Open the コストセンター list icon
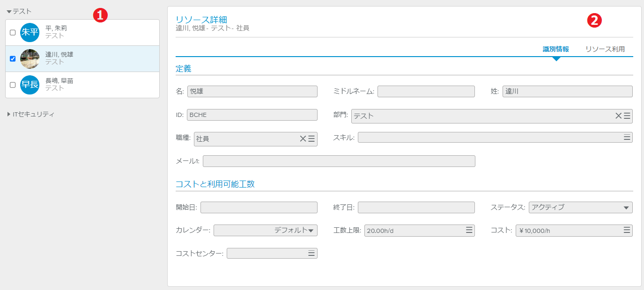644x290 pixels. 311,253
